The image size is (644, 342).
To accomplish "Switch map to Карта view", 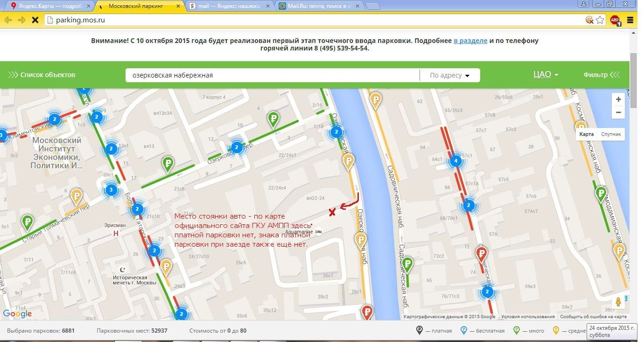I will 587,134.
